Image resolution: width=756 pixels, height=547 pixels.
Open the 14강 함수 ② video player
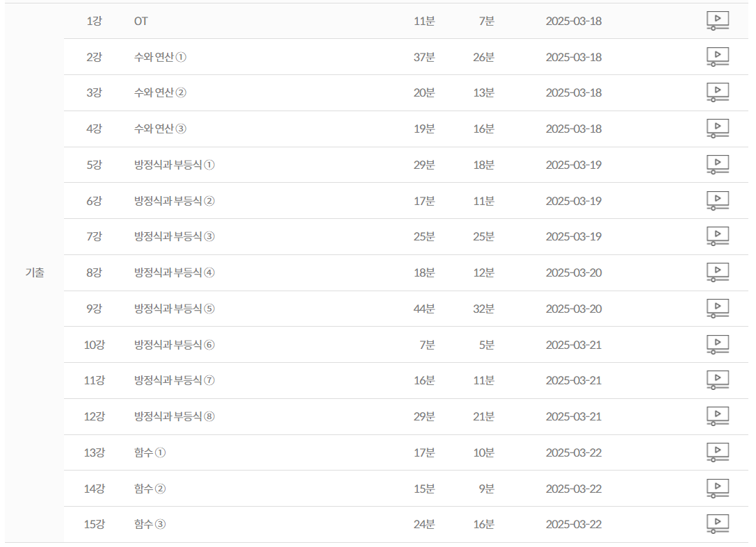[x=717, y=489]
